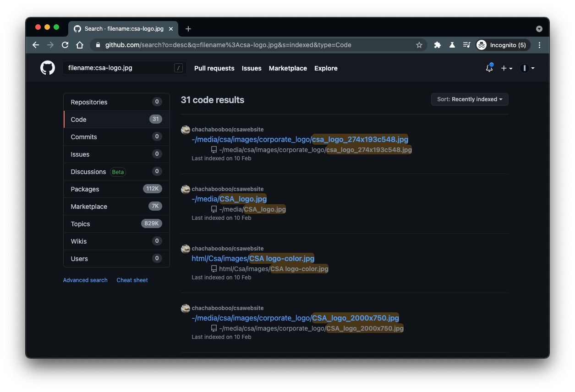Open the media control playlist icon
575x392 pixels.
467,45
